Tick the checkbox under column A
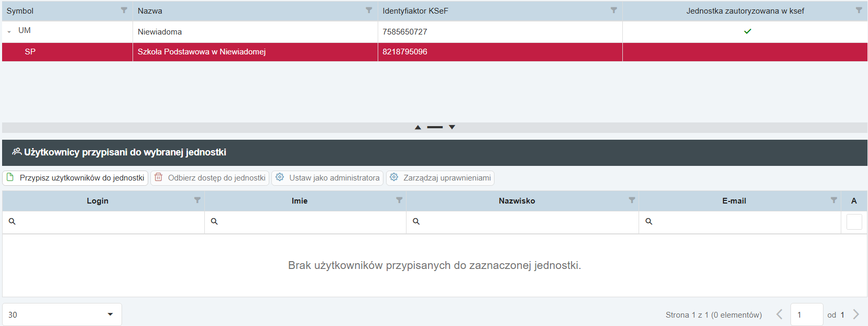Image resolution: width=868 pixels, height=326 pixels. tap(854, 222)
